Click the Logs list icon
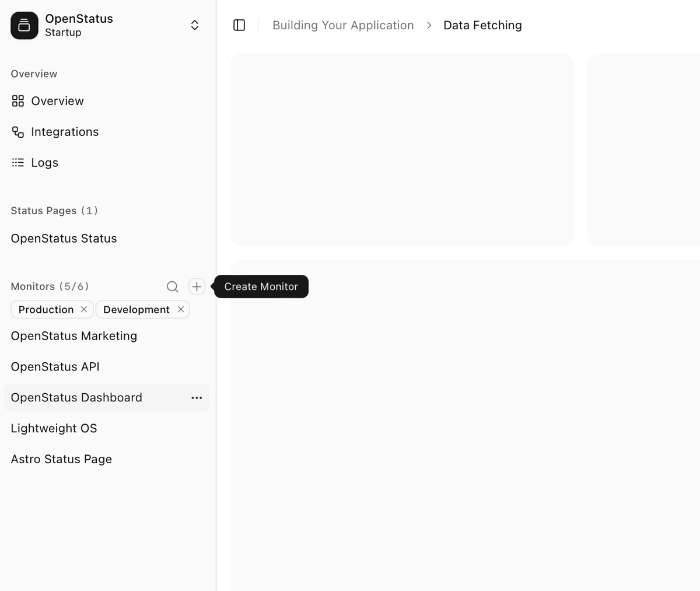Viewport: 700px width, 591px height. [18, 163]
